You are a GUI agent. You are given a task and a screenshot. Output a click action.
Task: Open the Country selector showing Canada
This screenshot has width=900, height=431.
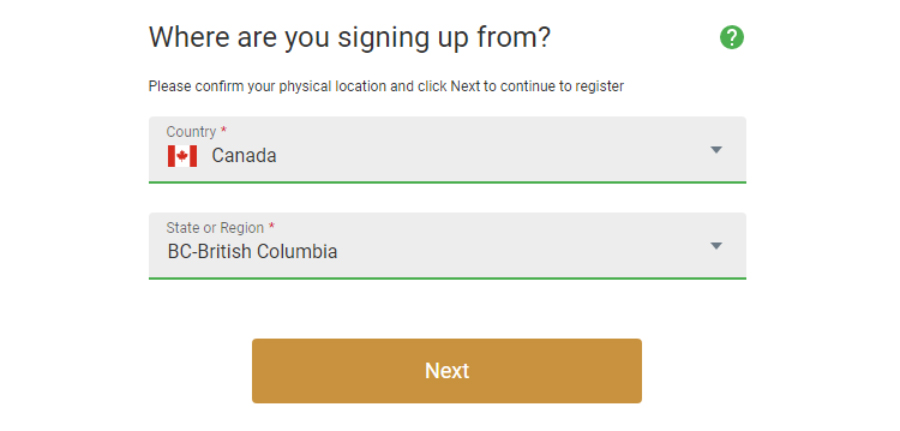(x=447, y=150)
